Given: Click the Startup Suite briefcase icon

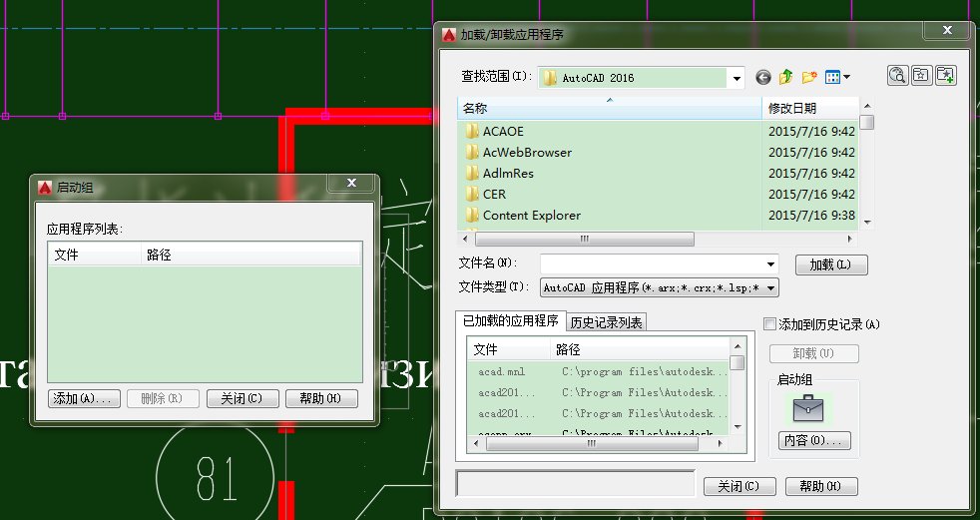Looking at the screenshot, I should tap(808, 409).
